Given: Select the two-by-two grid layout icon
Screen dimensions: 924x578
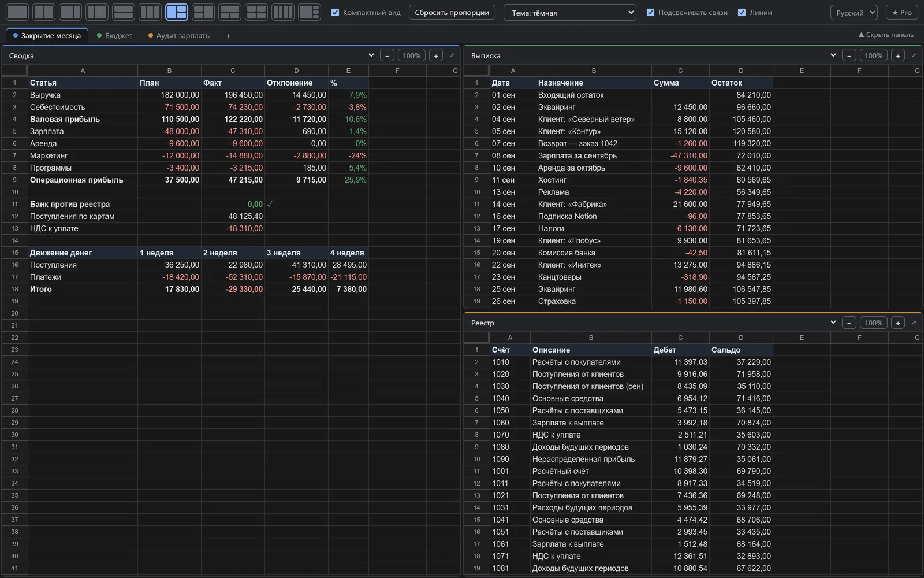Looking at the screenshot, I should coord(256,12).
